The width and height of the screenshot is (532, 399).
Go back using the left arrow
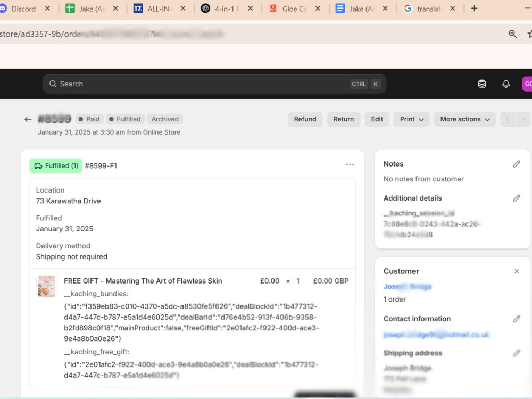[x=28, y=119]
